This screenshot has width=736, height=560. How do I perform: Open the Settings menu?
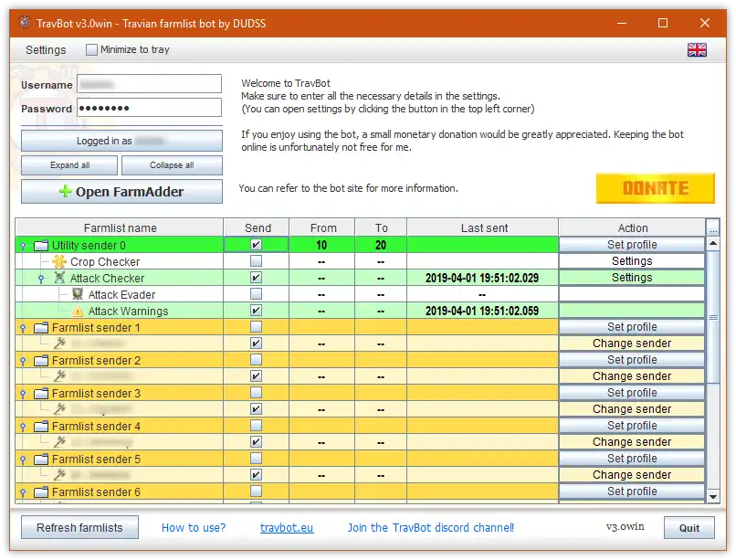(x=46, y=49)
